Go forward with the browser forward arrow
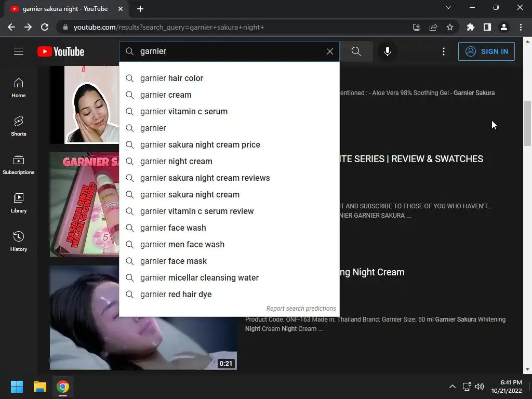Image resolution: width=532 pixels, height=399 pixels. pos(28,27)
